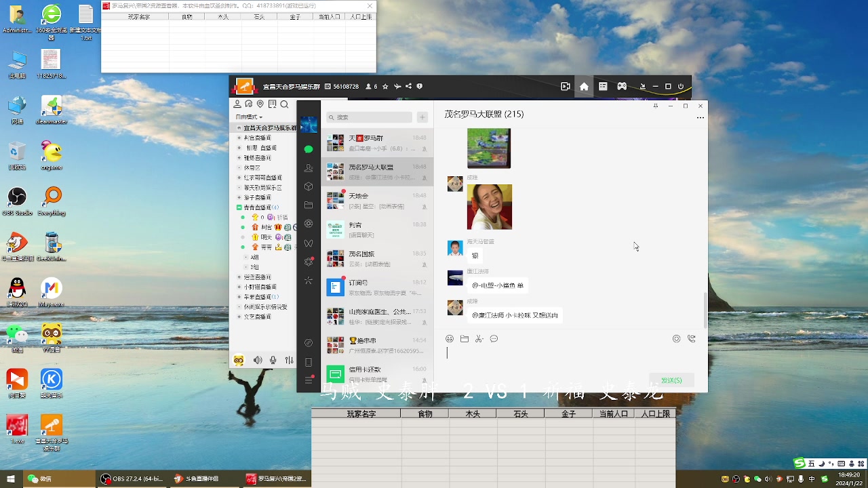This screenshot has width=868, height=488.
Task: Click the share icon in channel header
Action: 408,87
